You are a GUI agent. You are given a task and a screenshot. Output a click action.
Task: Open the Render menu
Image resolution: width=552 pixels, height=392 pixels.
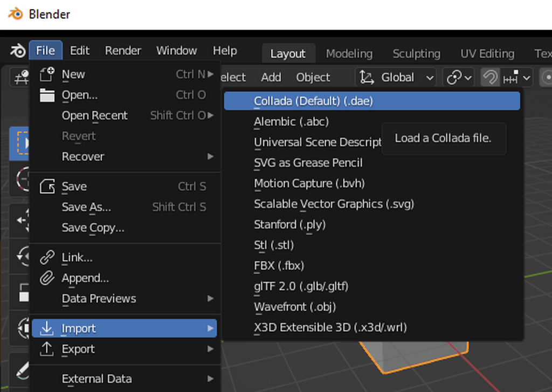(123, 51)
